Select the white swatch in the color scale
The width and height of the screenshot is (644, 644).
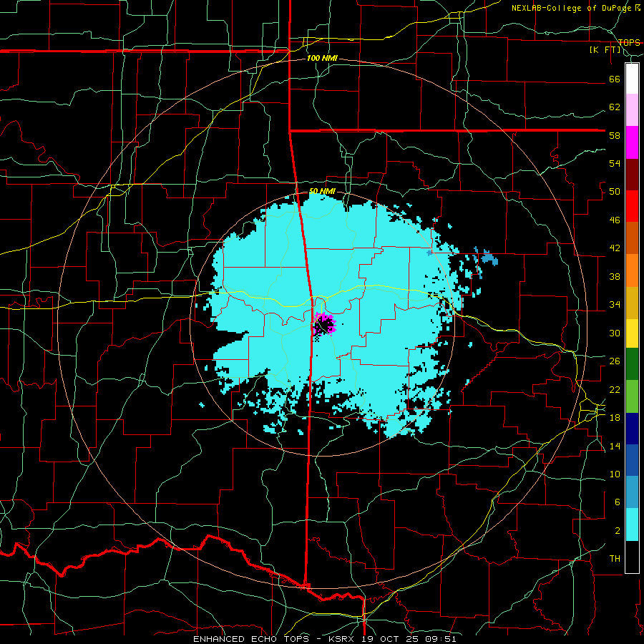632,79
